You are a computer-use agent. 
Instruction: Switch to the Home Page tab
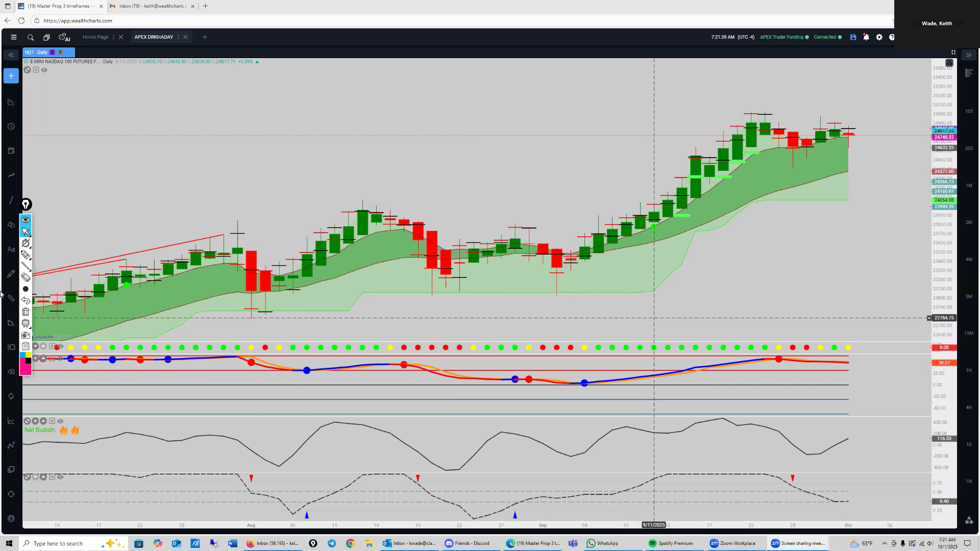(95, 37)
